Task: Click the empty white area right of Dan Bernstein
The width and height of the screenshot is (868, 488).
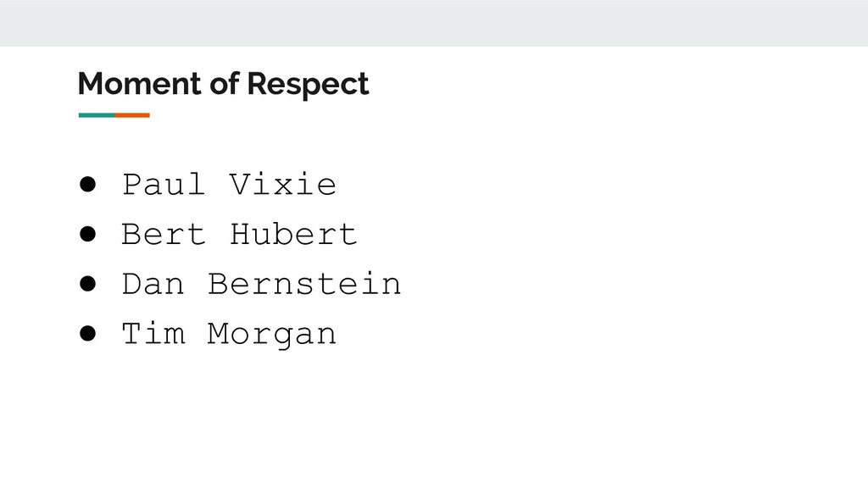Action: (x=631, y=284)
